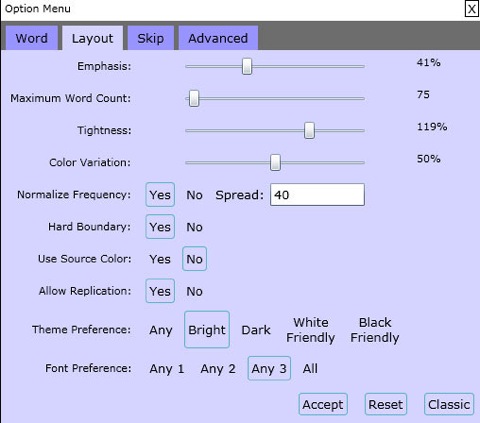Screen dimensions: 480x423
Task: Click the Tightness label
Action: coord(104,130)
